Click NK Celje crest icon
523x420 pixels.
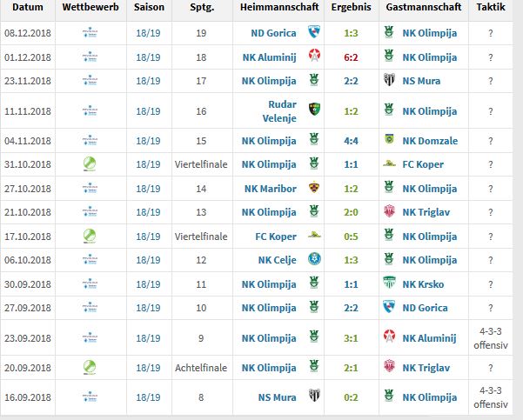pos(314,259)
